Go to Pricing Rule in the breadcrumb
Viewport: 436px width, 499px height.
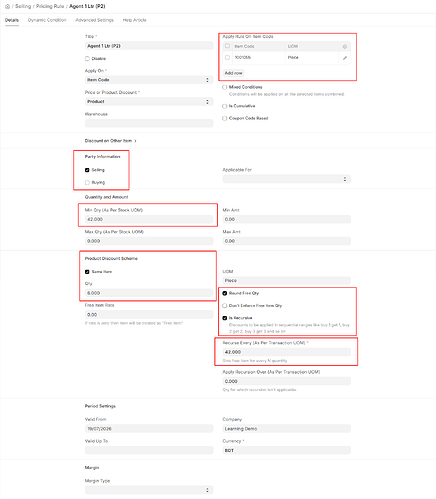tap(50, 6)
